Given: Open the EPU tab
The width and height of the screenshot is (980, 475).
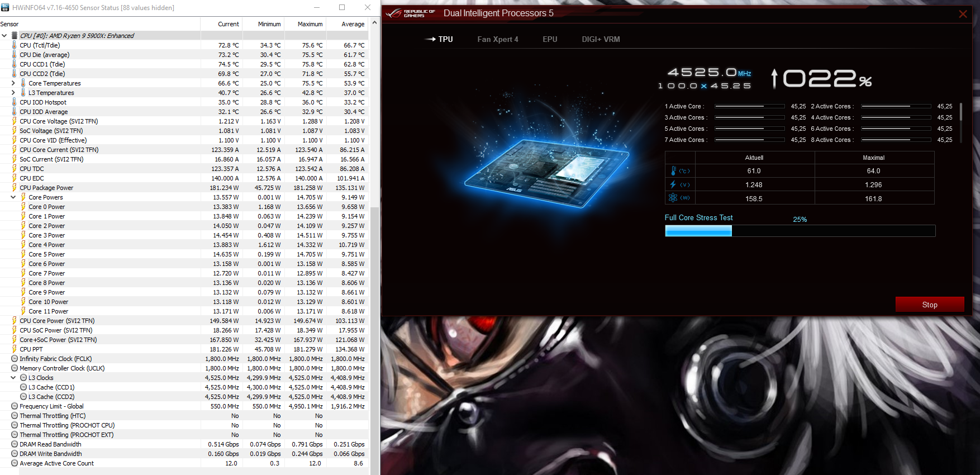Looking at the screenshot, I should click(x=550, y=39).
